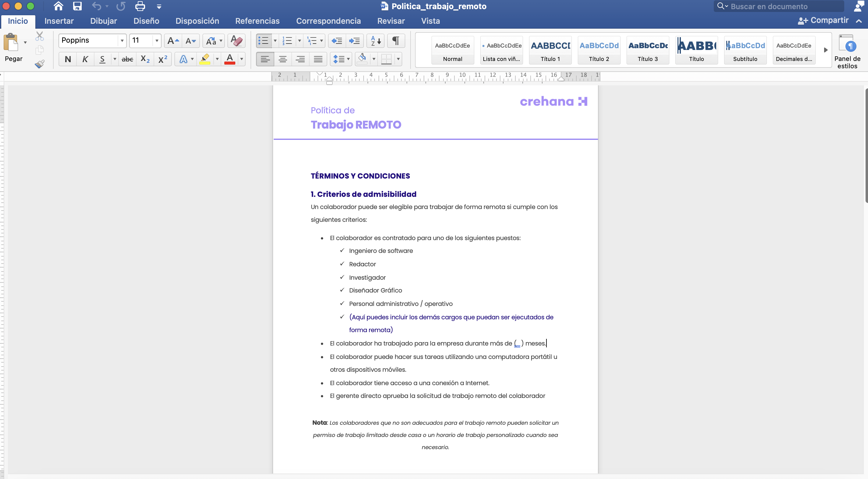Click the Format Painter brush icon
The image size is (868, 479).
(x=39, y=64)
